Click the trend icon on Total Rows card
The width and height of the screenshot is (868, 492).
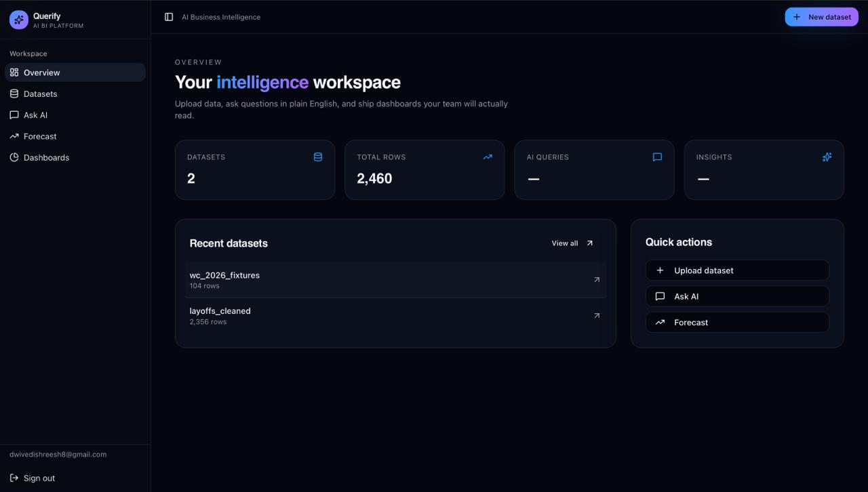coord(488,157)
